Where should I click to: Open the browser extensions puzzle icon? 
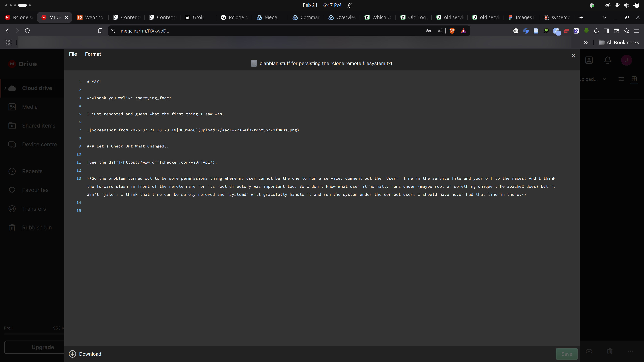(x=596, y=31)
